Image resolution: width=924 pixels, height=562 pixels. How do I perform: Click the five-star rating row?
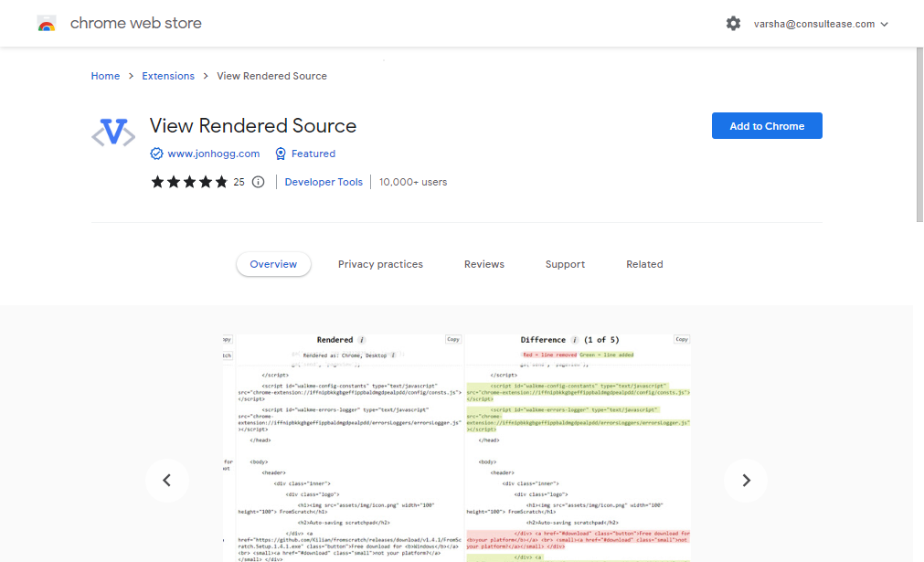(189, 182)
